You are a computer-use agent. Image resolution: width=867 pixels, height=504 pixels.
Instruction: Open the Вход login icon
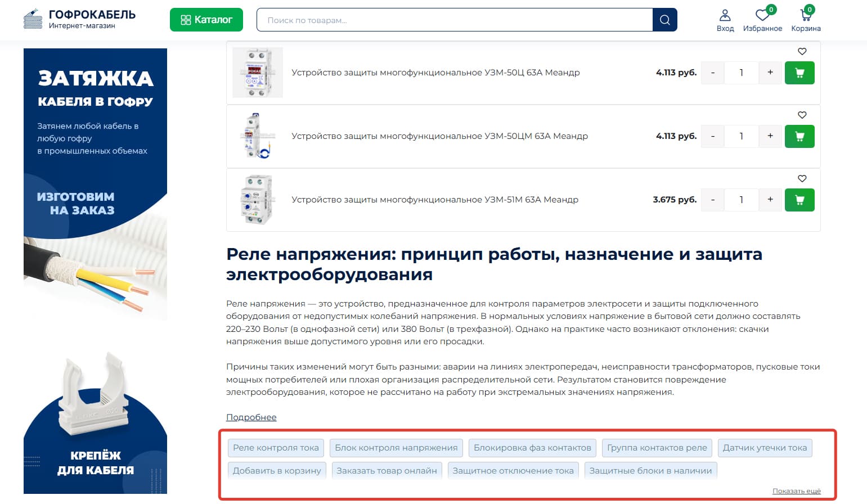click(725, 20)
